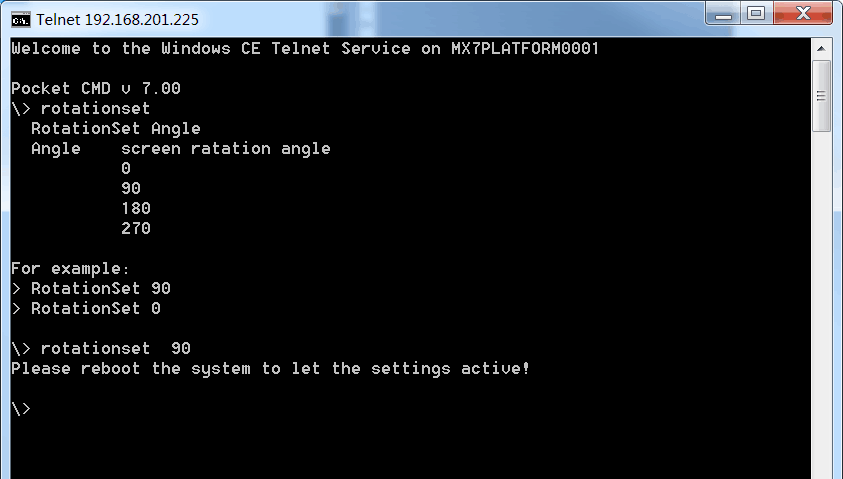The image size is (843, 479).
Task: Close the Telnet session window
Action: pyautogui.click(x=803, y=13)
